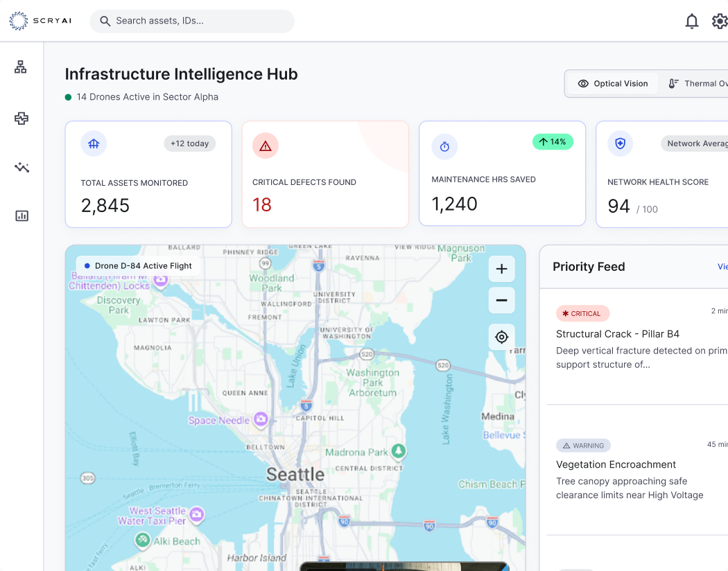Screen dimensions: 728x571
Task: Open the View link in Priority Feed
Action: pos(722,267)
